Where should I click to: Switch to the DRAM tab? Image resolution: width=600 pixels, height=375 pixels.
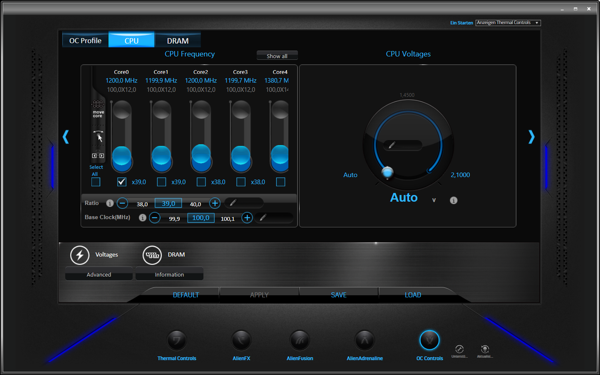pos(178,40)
